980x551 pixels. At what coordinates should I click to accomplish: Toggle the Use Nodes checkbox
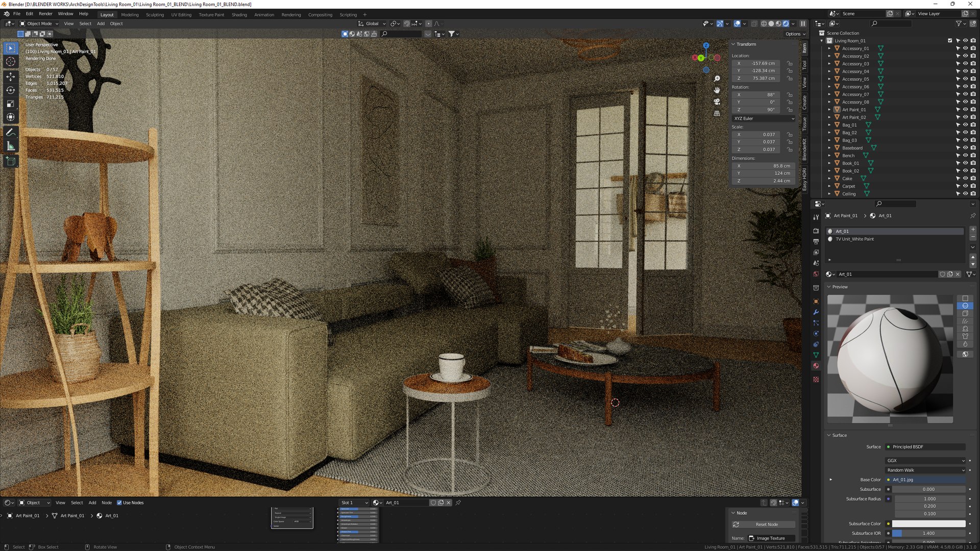pos(119,503)
